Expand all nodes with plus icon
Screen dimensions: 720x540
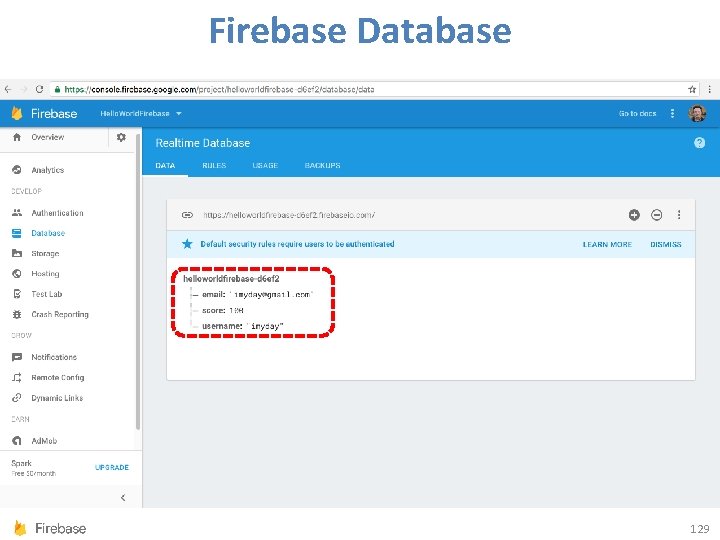pos(634,215)
